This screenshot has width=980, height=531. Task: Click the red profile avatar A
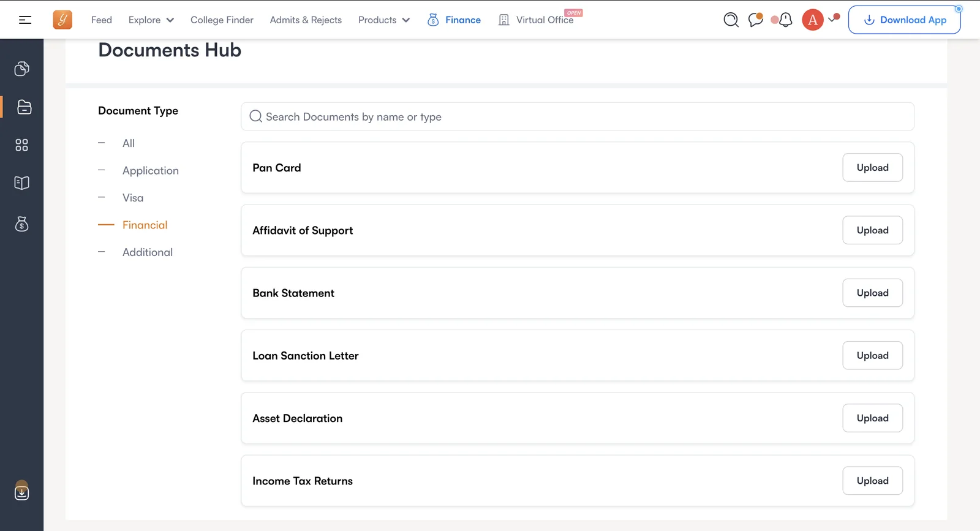point(813,20)
